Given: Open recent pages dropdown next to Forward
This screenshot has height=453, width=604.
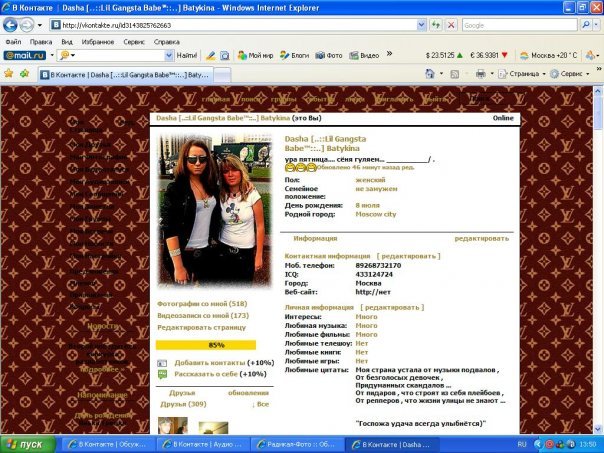Looking at the screenshot, I should pyautogui.click(x=40, y=25).
